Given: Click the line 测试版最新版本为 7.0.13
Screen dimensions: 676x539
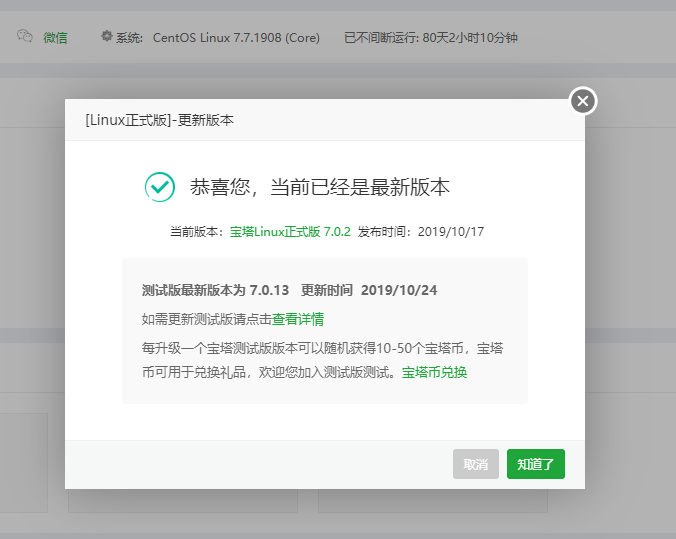Looking at the screenshot, I should coord(215,290).
